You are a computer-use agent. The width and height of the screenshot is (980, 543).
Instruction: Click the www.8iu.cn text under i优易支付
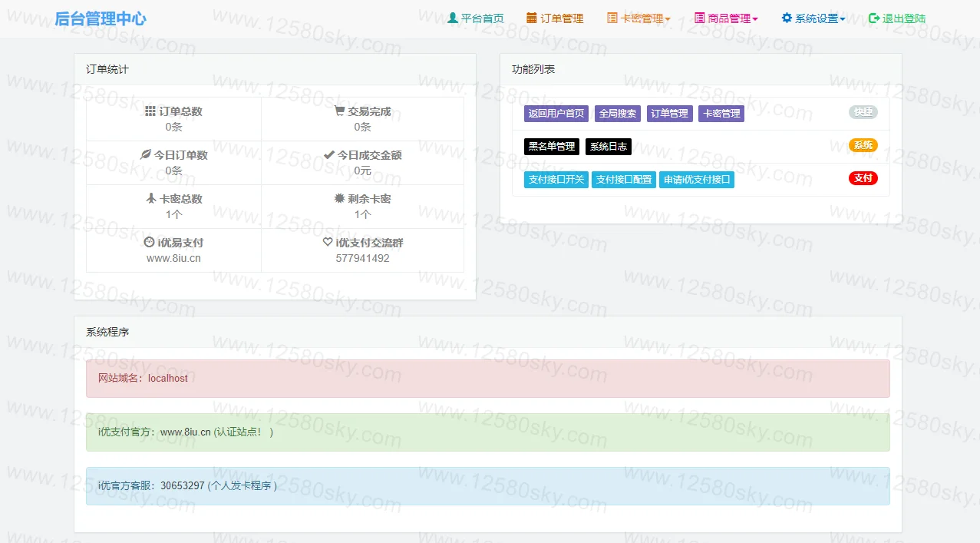pyautogui.click(x=173, y=258)
